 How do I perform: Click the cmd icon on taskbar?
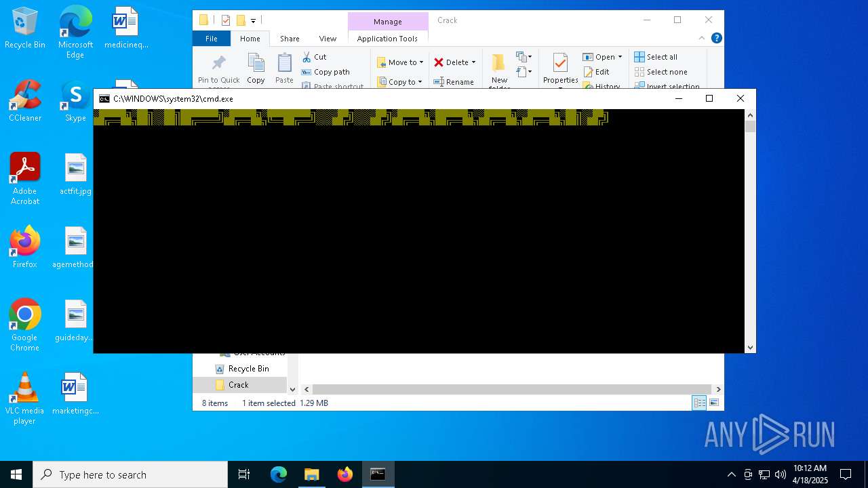pos(378,474)
